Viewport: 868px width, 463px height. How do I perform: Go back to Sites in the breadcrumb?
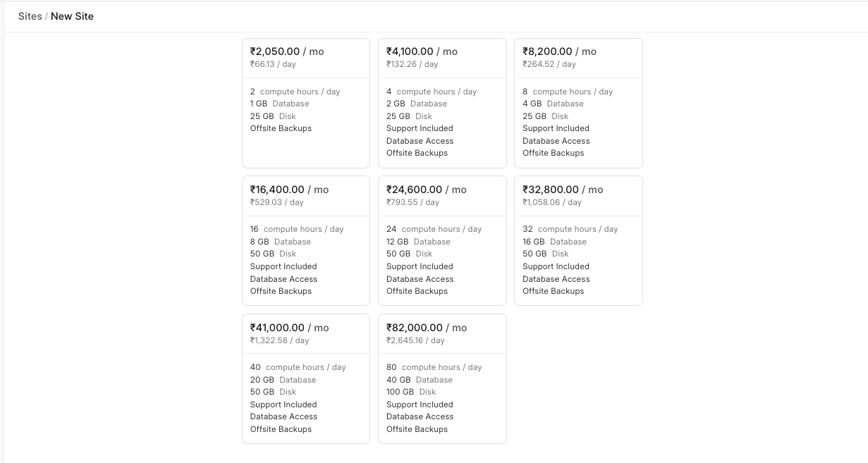(30, 16)
